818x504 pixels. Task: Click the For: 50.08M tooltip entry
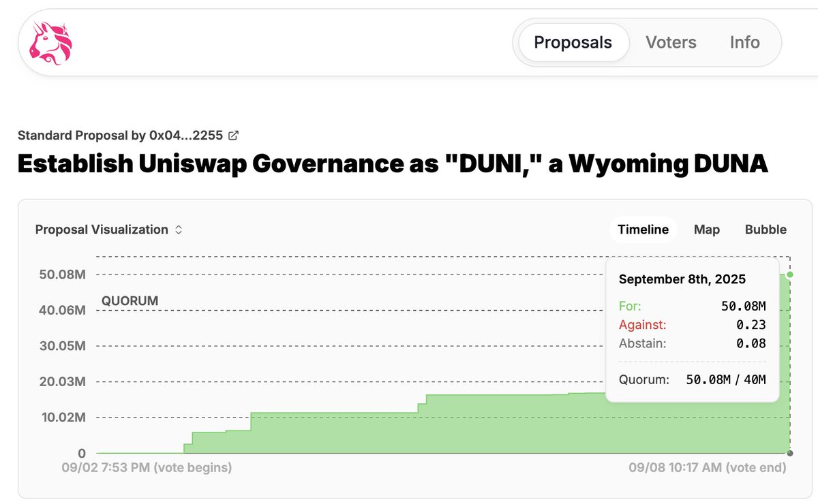pyautogui.click(x=692, y=306)
